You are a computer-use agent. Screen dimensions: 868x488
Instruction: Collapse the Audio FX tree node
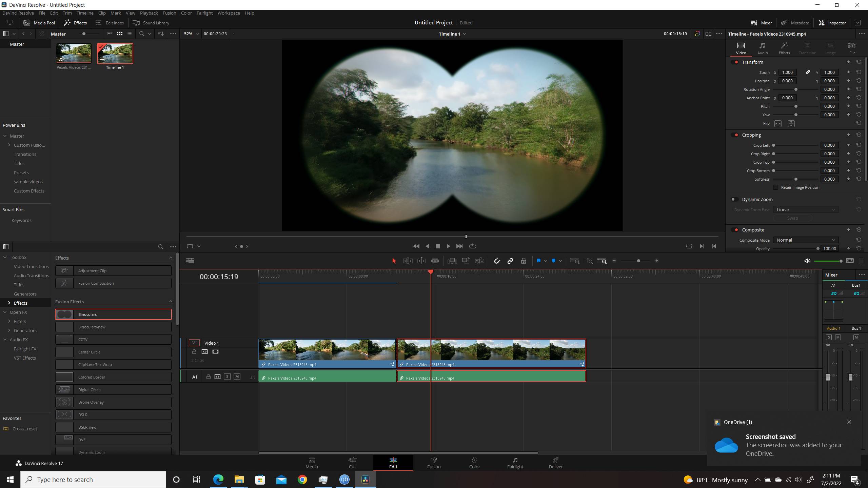(x=5, y=340)
